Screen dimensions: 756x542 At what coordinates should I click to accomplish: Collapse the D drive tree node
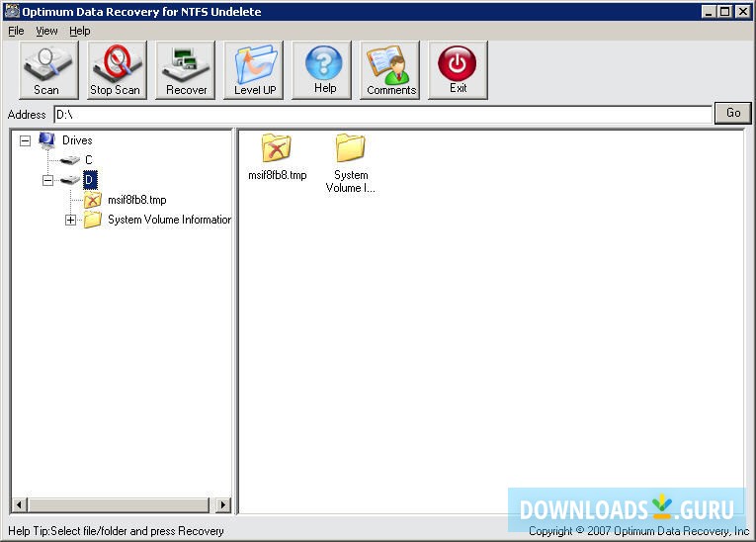[x=47, y=181]
